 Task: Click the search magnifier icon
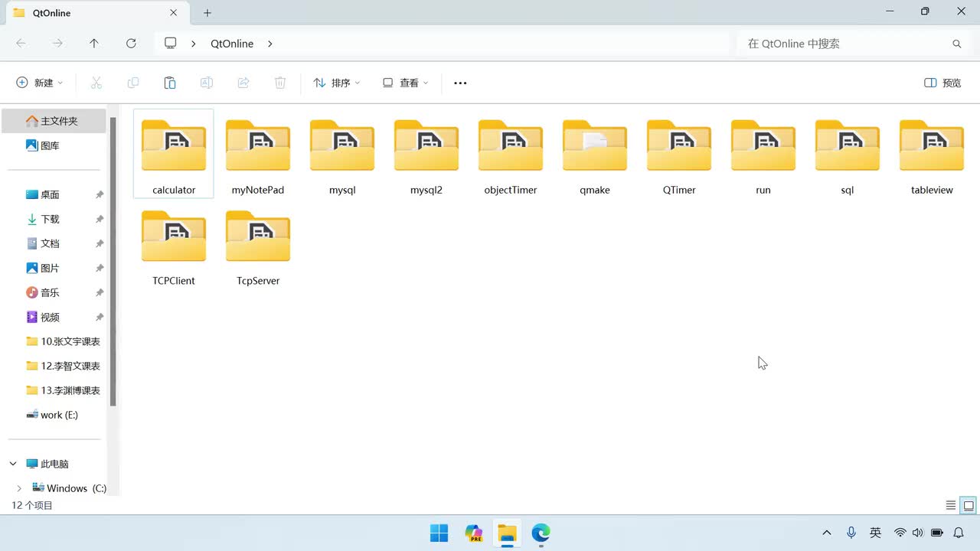(956, 44)
